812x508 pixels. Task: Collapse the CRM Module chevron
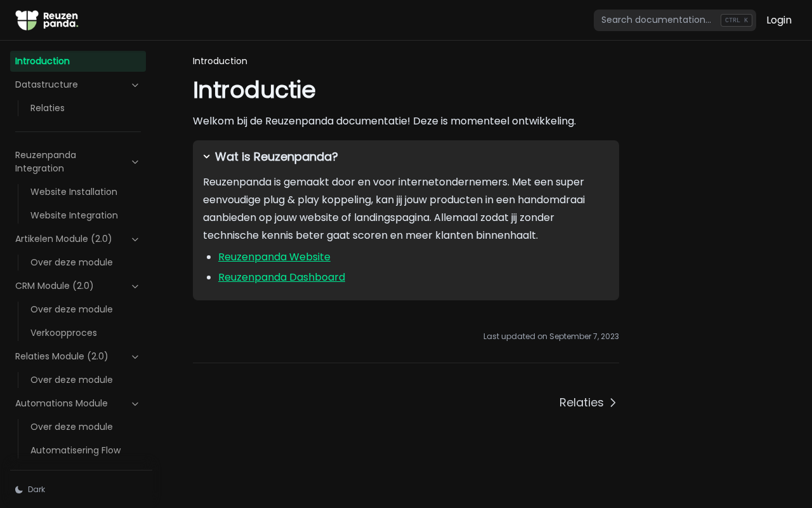(135, 286)
